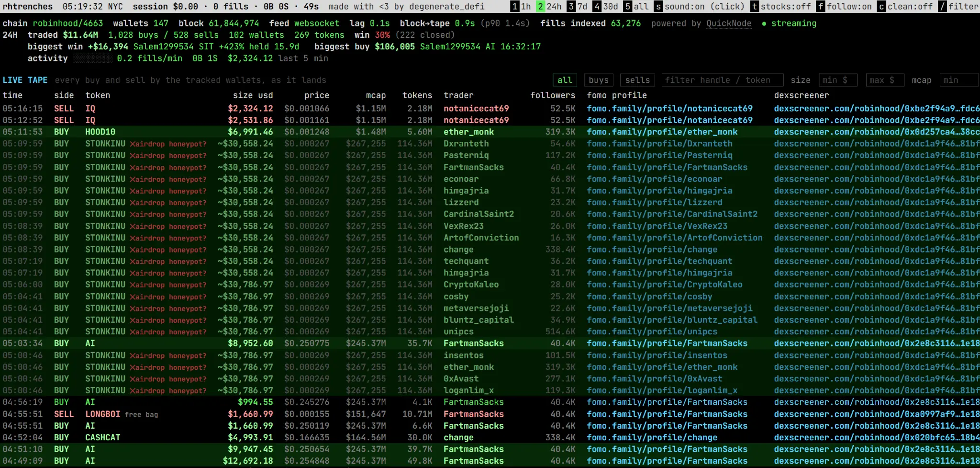This screenshot has height=468, width=980.
Task: Select the all-time range
Action: coord(636,6)
